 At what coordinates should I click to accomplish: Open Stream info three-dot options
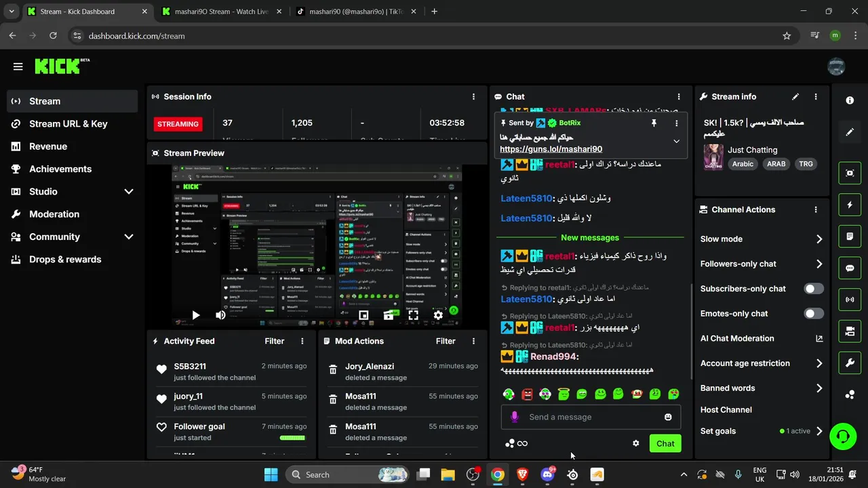click(x=816, y=97)
